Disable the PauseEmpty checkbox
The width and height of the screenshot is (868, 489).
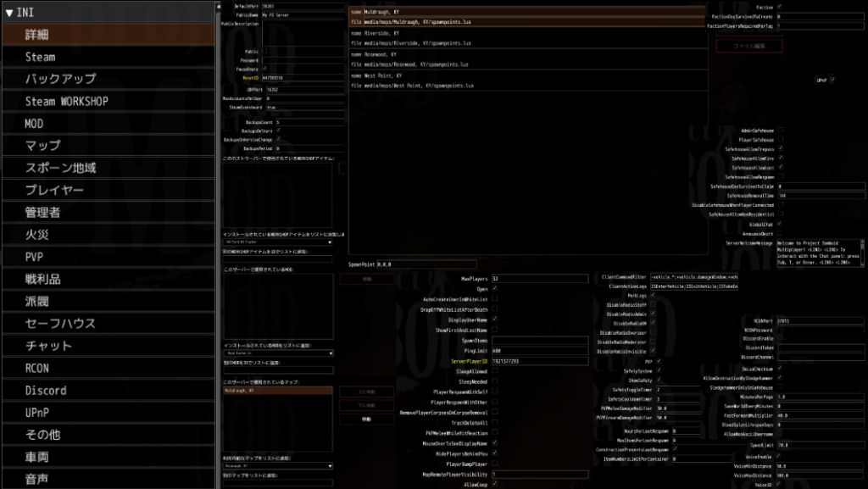[x=264, y=69]
